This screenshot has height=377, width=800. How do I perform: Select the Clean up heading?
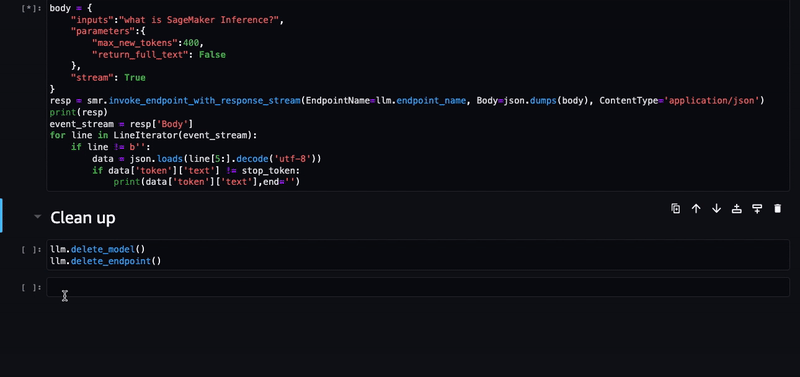(83, 218)
